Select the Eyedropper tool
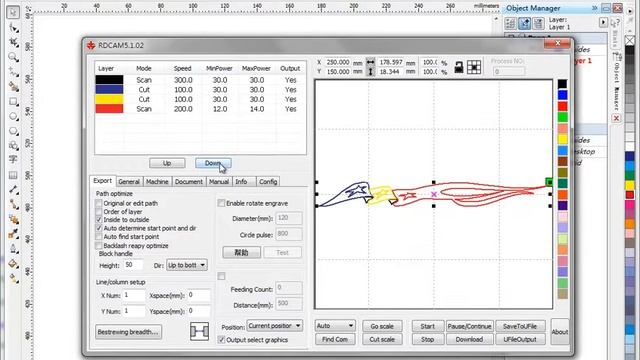Screen dimensions: 640x360 click(x=13, y=234)
